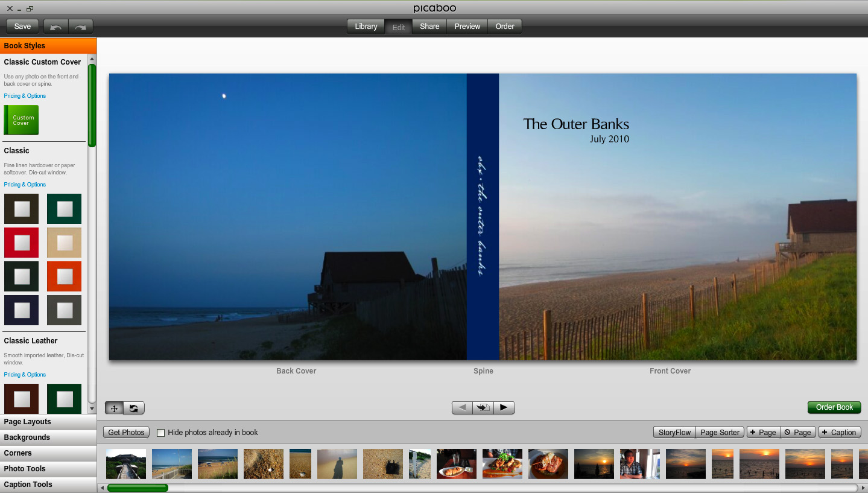Viewport: 868px width, 493px height.
Task: Click the back navigation arrow below the spread
Action: click(461, 407)
